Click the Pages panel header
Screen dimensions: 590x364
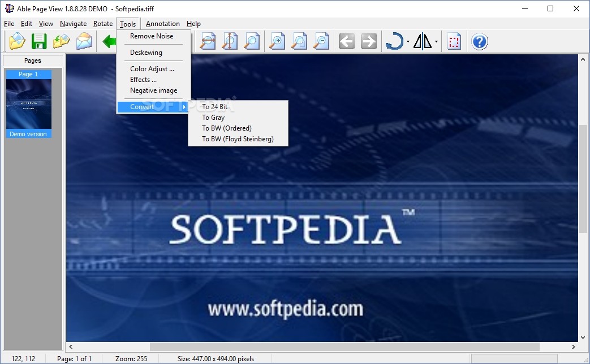pos(33,60)
